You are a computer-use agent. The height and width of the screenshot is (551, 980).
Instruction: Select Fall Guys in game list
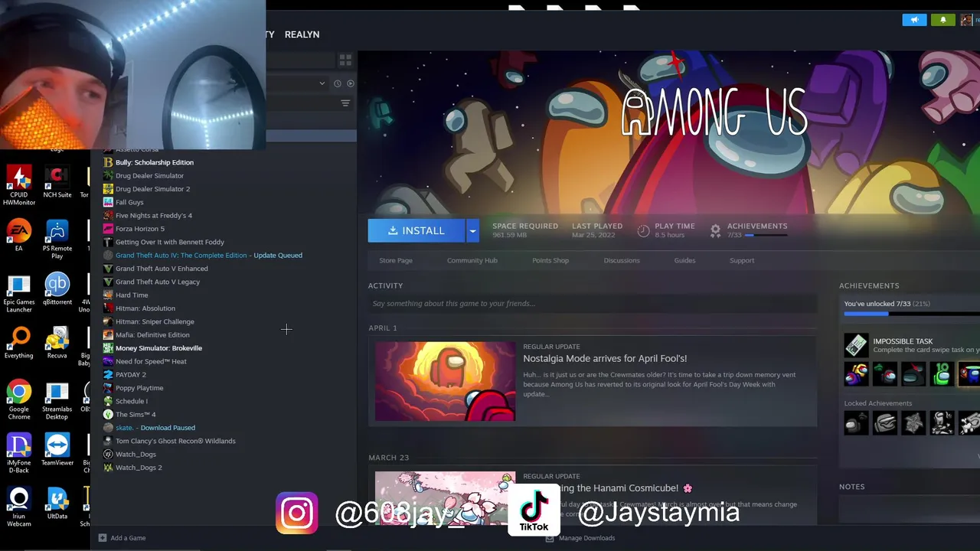tap(129, 202)
